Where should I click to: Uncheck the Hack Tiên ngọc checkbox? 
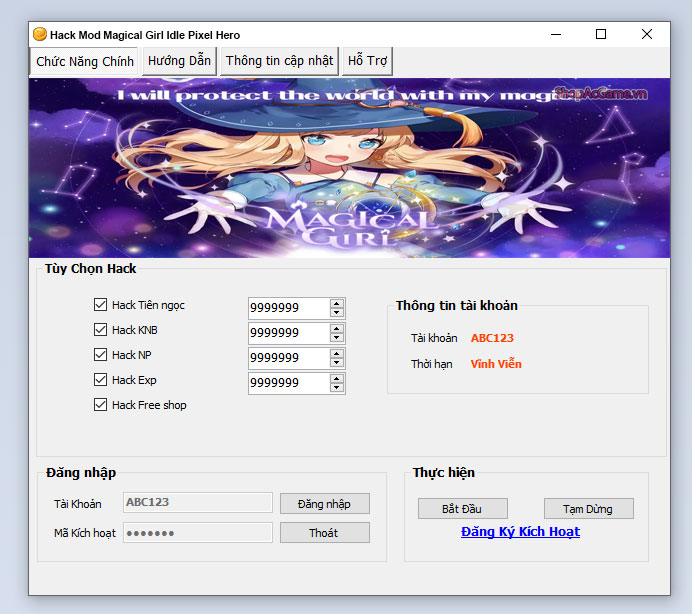pos(100,304)
